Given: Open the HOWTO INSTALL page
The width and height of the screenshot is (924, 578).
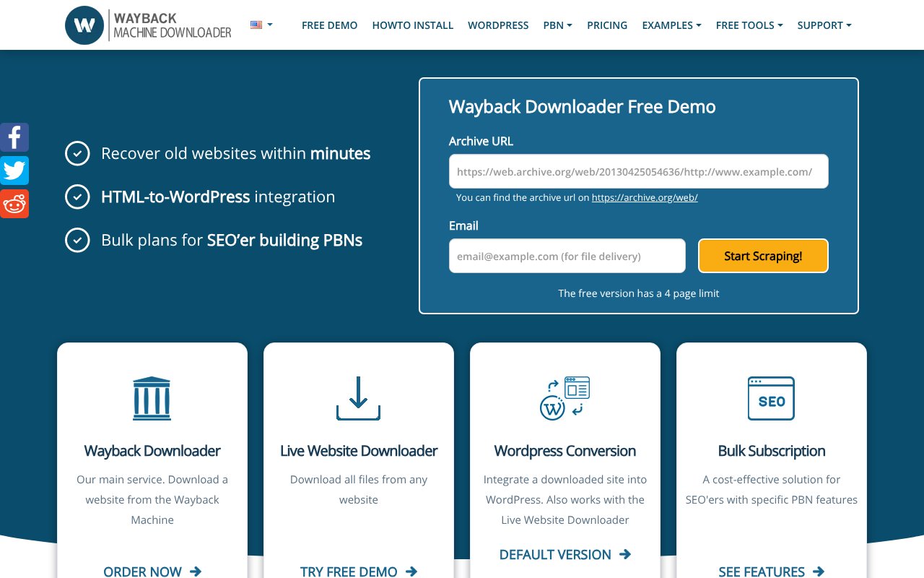Looking at the screenshot, I should pos(413,25).
